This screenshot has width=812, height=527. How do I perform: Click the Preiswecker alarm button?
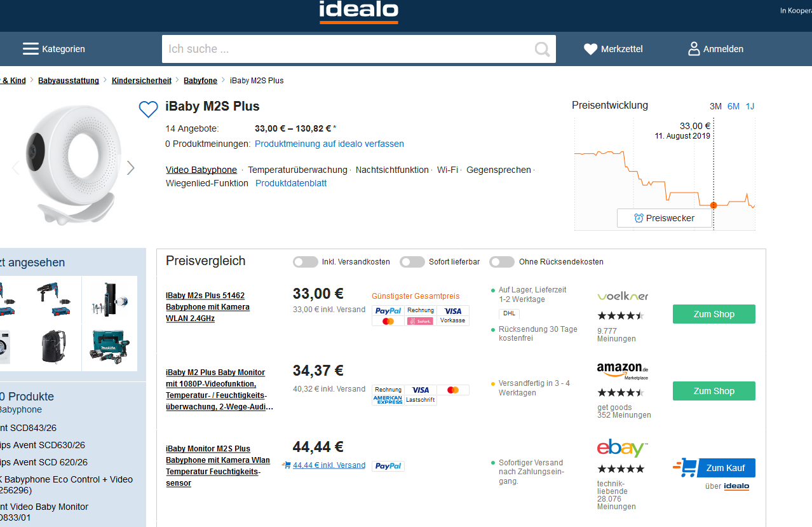(x=664, y=218)
